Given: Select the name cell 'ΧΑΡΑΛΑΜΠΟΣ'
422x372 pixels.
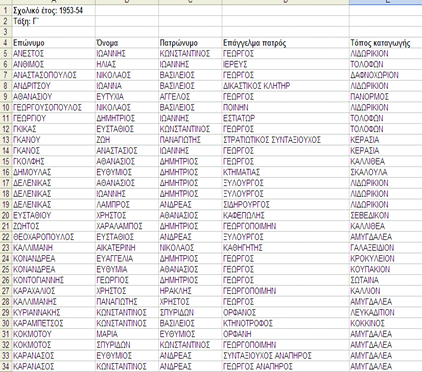Looking at the screenshot, I should pyautogui.click(x=127, y=226).
